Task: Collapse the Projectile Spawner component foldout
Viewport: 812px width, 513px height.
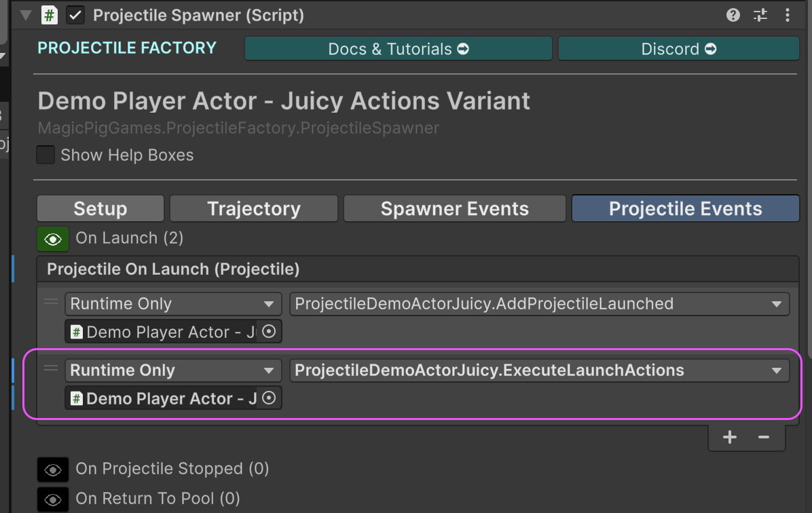Action: point(26,15)
